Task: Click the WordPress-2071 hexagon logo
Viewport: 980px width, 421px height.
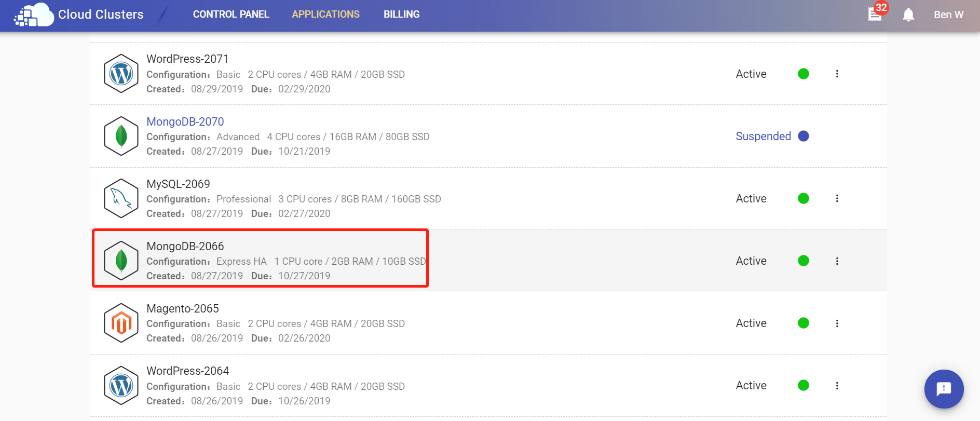Action: tap(121, 74)
